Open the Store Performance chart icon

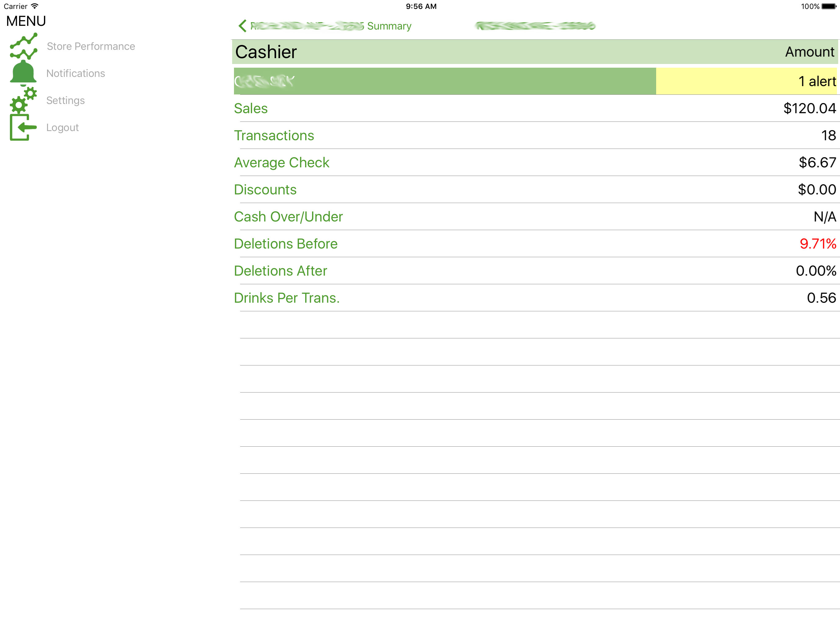tap(24, 46)
